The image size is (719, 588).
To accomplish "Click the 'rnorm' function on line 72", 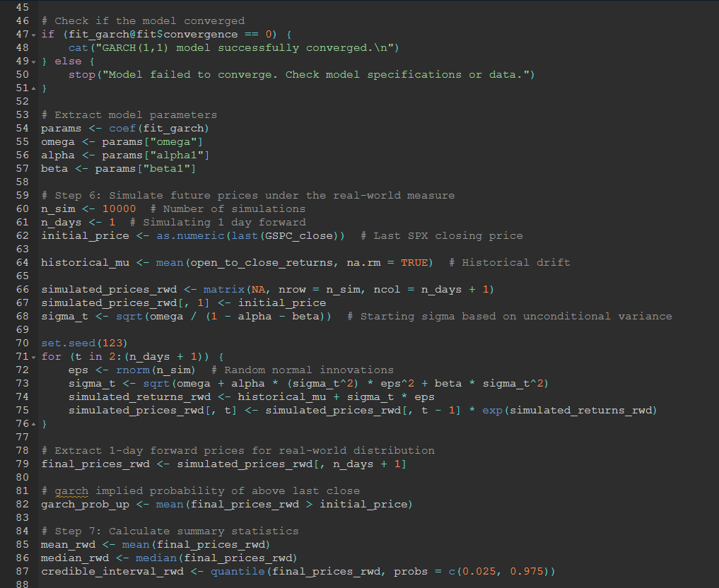I will pos(133,370).
